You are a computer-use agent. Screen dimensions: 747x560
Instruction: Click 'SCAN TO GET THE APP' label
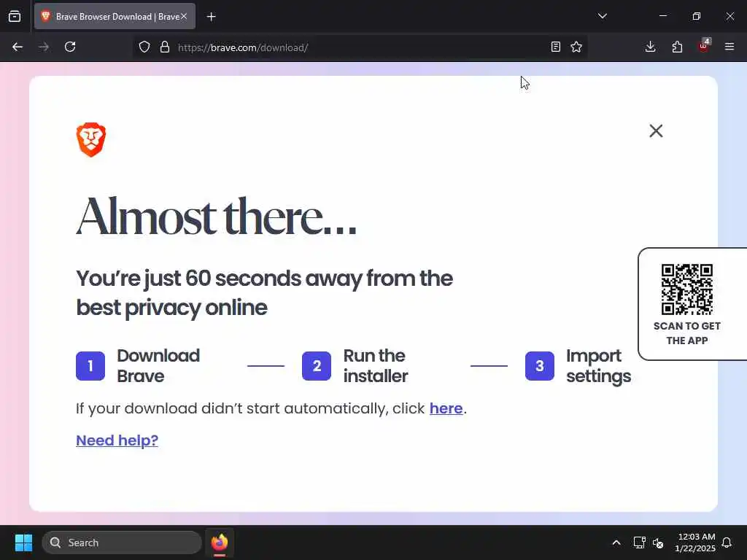(x=687, y=333)
